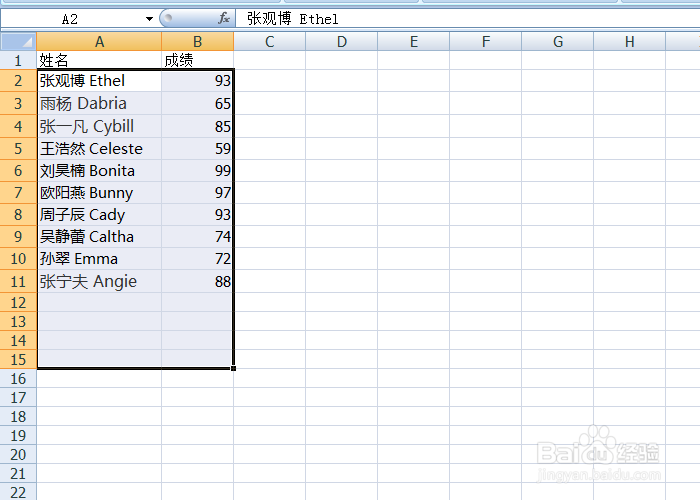Click score 97 for Bunny
700x500 pixels.
click(x=197, y=192)
